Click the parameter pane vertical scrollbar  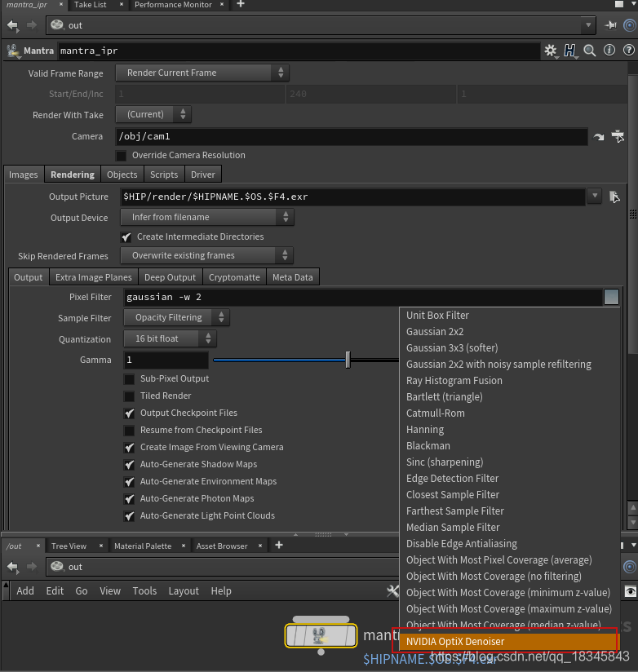pos(633,214)
